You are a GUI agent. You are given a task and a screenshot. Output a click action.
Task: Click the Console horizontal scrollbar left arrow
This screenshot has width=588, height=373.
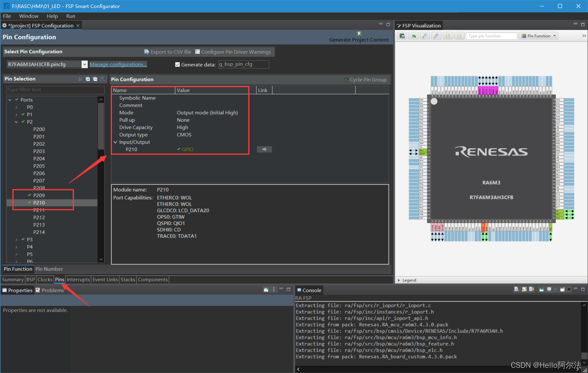298,369
